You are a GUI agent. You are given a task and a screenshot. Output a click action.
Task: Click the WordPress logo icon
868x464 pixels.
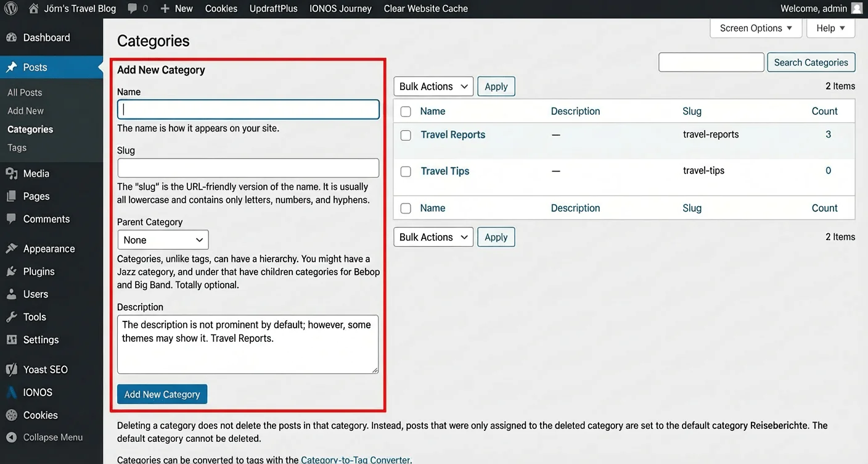pos(12,9)
